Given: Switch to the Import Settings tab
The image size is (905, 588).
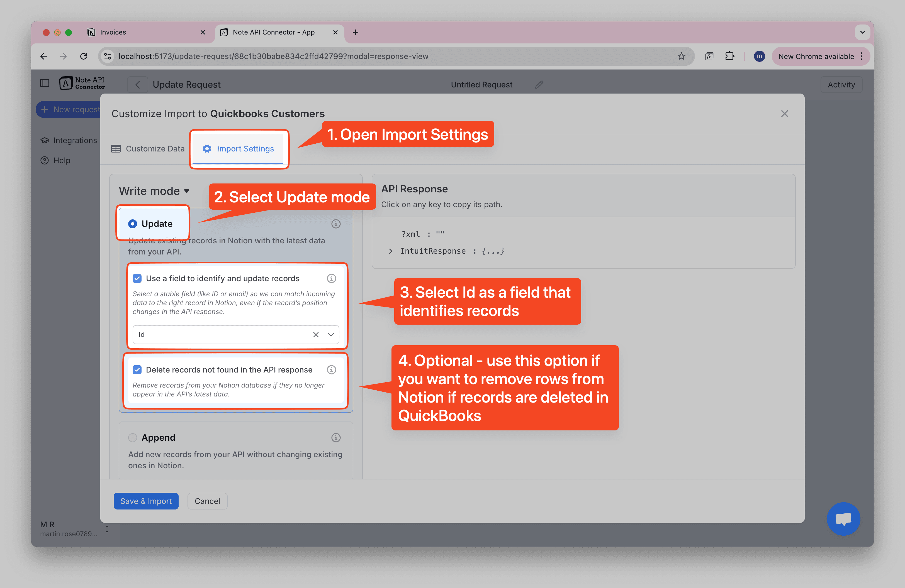Looking at the screenshot, I should [x=238, y=149].
